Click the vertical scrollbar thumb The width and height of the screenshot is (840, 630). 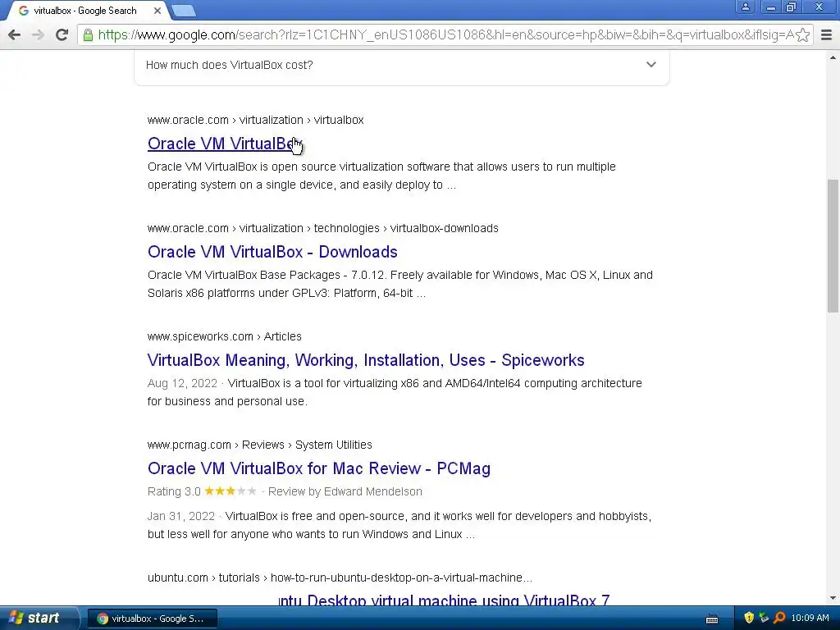click(x=833, y=245)
